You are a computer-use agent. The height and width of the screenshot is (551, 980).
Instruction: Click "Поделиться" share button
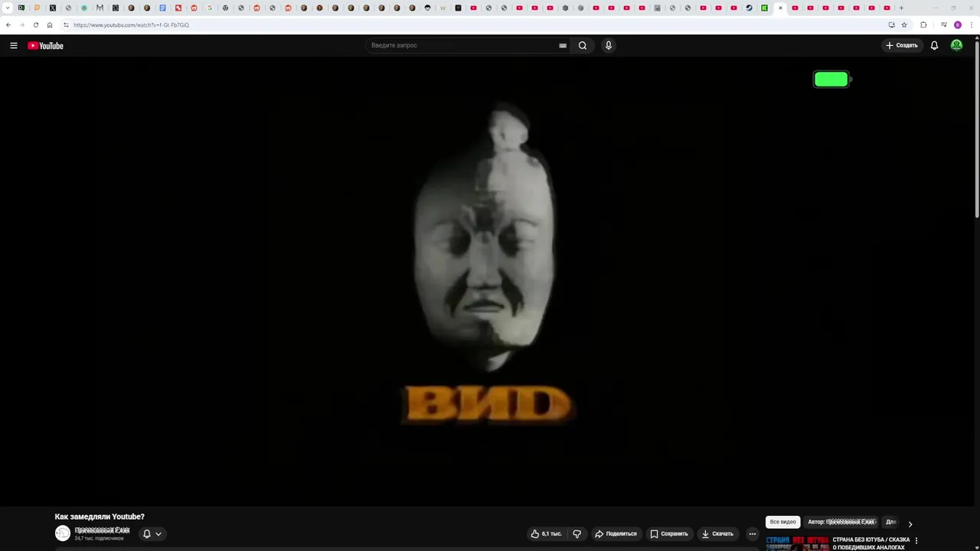(616, 533)
